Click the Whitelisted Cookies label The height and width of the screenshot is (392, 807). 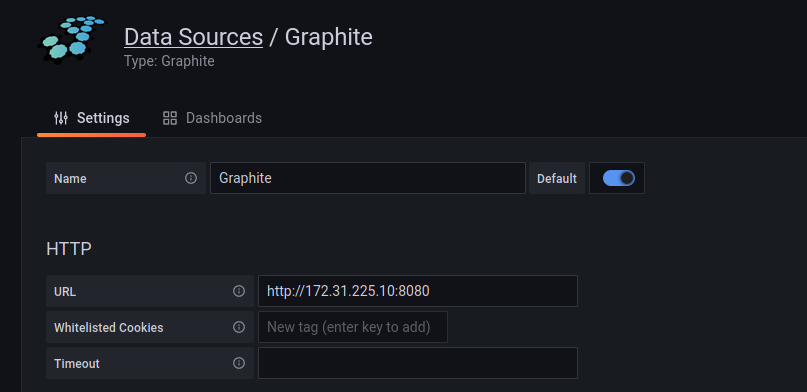pyautogui.click(x=109, y=328)
